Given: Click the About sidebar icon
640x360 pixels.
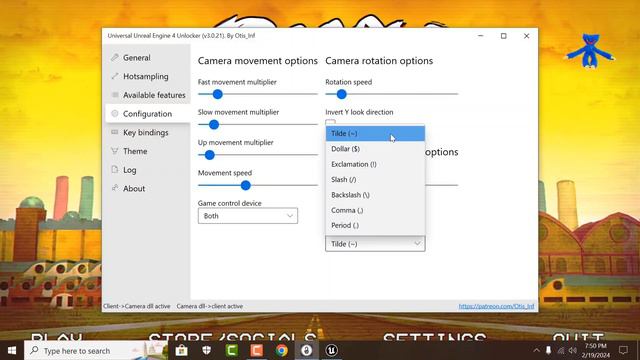Looking at the screenshot, I should pos(115,188).
